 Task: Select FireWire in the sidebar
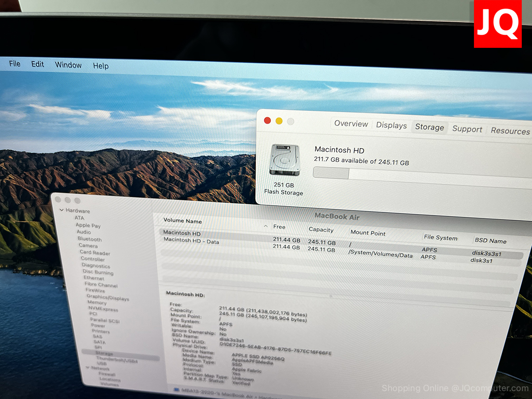point(95,290)
